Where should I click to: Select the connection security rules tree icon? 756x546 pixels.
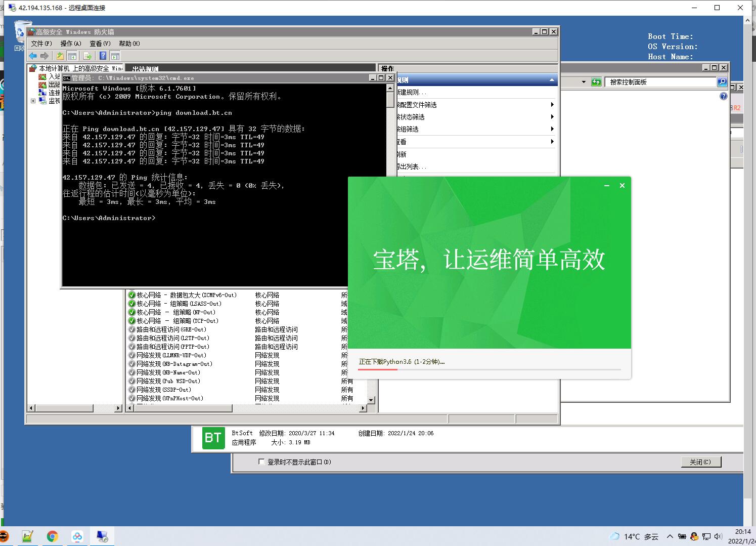(x=42, y=93)
